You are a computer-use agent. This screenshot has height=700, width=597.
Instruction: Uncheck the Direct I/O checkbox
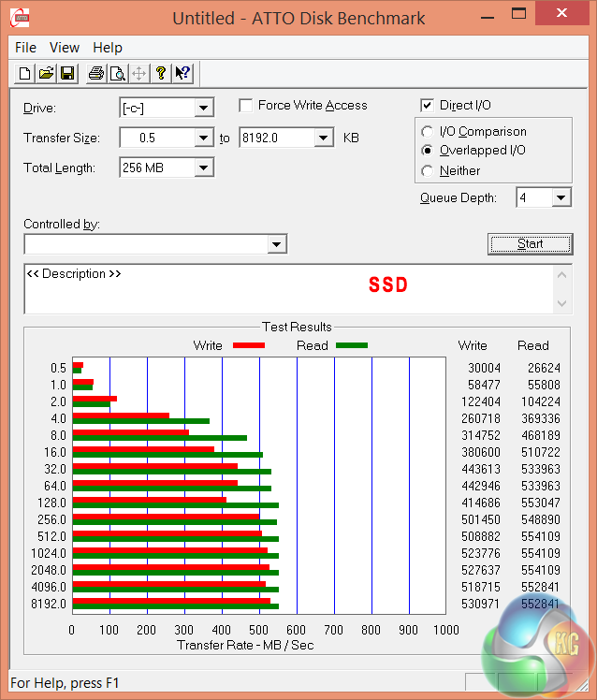(x=427, y=106)
